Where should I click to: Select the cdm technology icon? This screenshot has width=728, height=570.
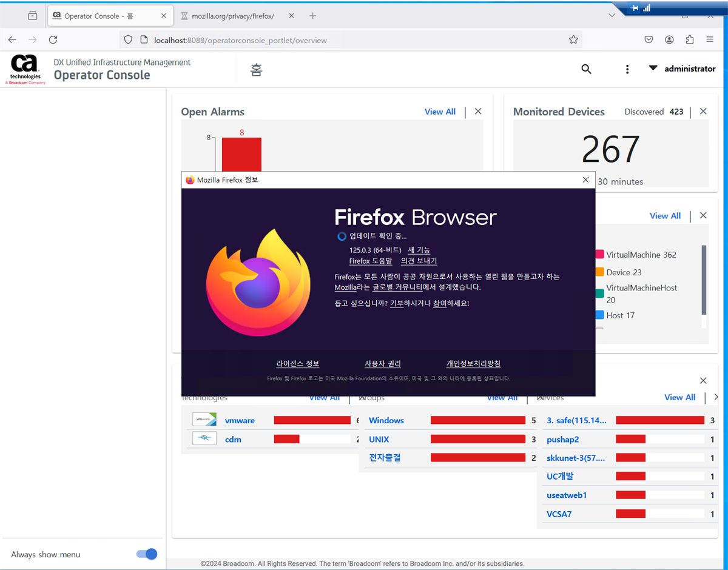pos(204,438)
